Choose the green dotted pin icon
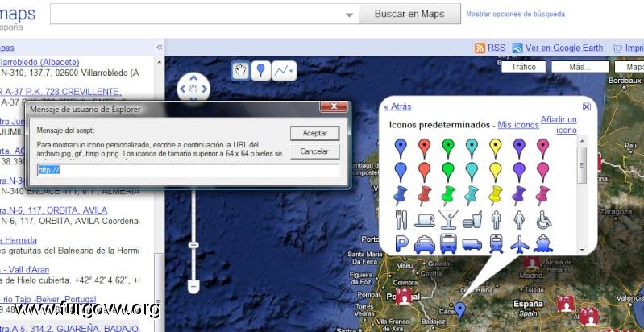Screen dimensions: 644x332 tap(448, 148)
